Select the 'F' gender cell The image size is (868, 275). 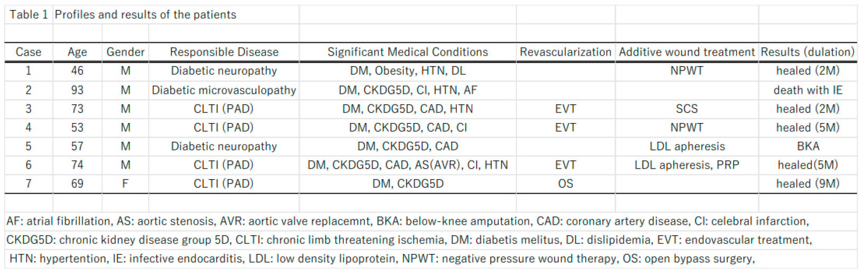click(x=125, y=183)
